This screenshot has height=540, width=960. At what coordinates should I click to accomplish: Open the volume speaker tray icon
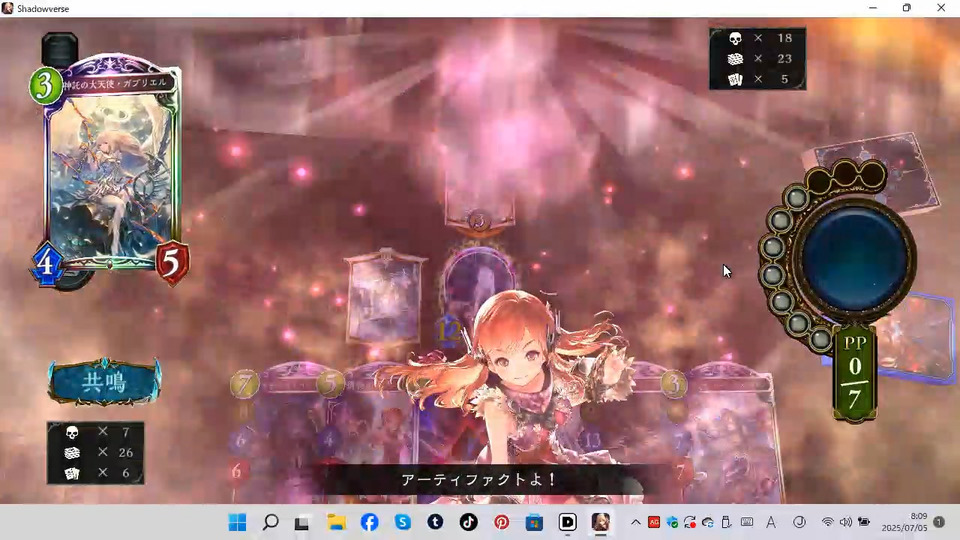point(846,522)
